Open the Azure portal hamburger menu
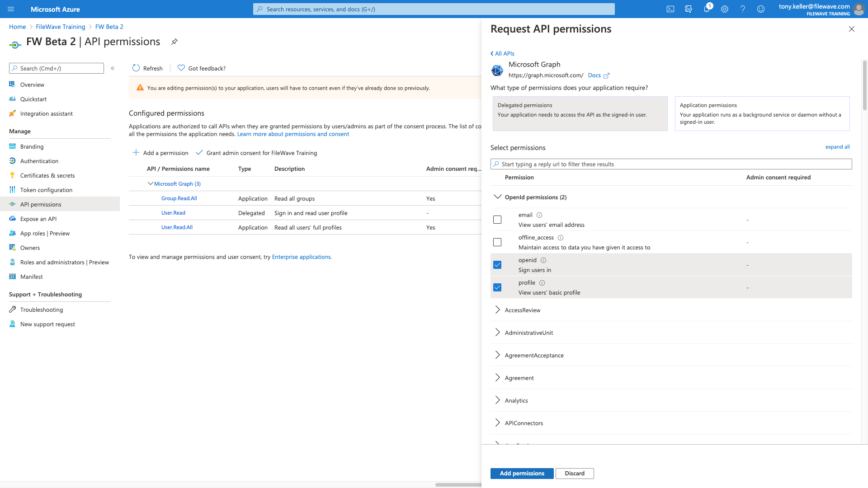 (x=11, y=9)
